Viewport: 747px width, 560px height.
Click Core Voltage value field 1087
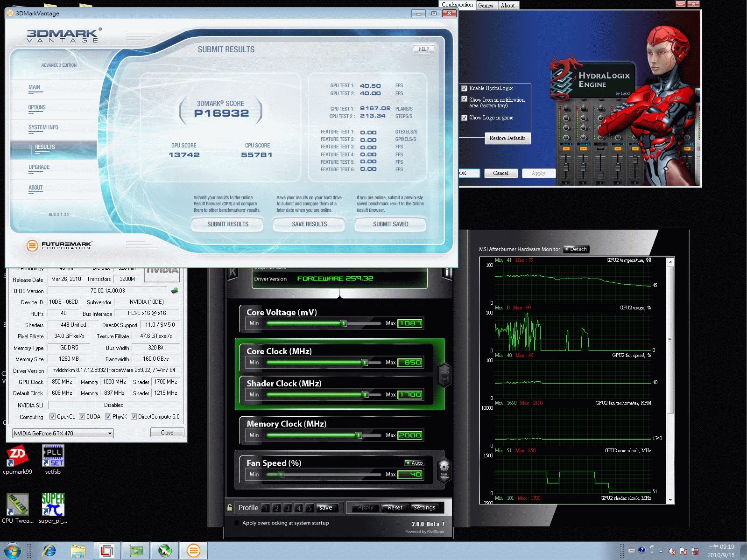[410, 323]
